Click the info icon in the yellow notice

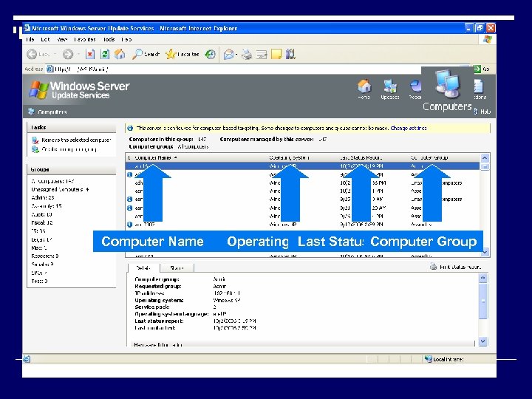pyautogui.click(x=130, y=129)
